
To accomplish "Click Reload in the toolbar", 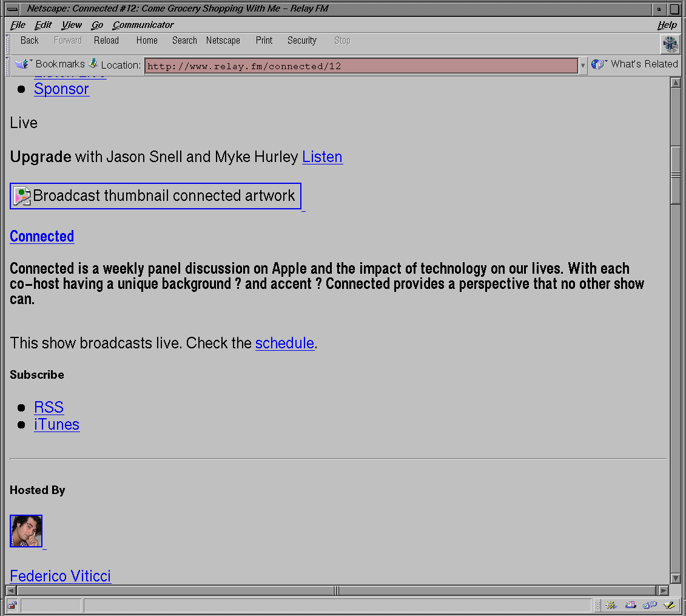I will coord(106,41).
